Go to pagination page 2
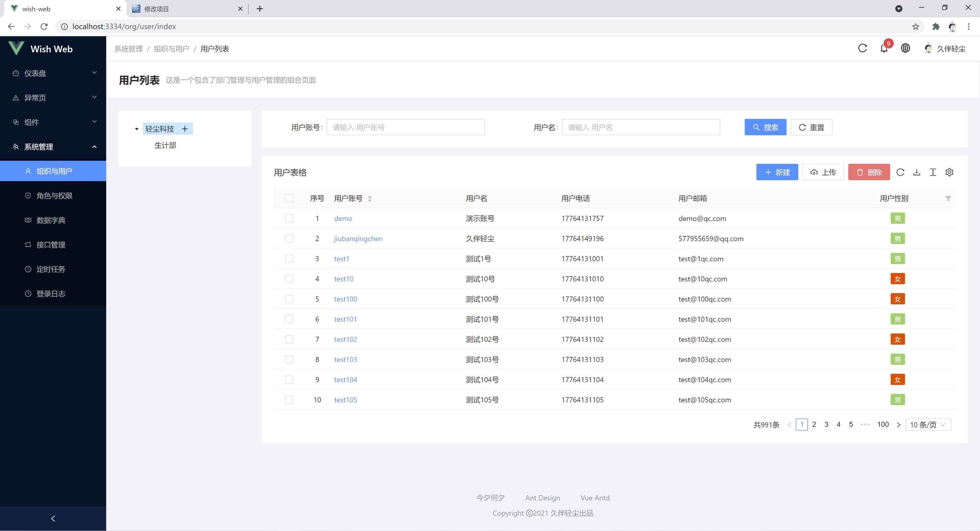The width and height of the screenshot is (980, 531). coord(814,424)
